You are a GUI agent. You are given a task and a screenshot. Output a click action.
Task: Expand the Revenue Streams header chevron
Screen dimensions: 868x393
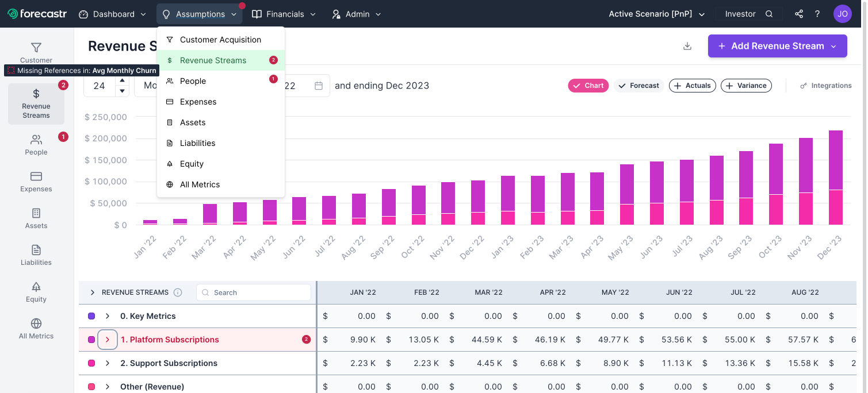pos(93,292)
